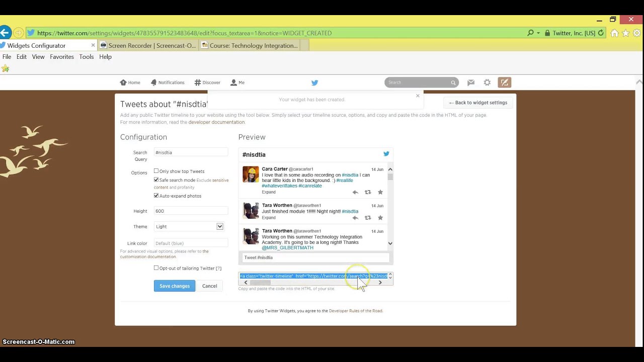Click the search magnifier in address bar
The width and height of the screenshot is (644, 362).
point(530,33)
